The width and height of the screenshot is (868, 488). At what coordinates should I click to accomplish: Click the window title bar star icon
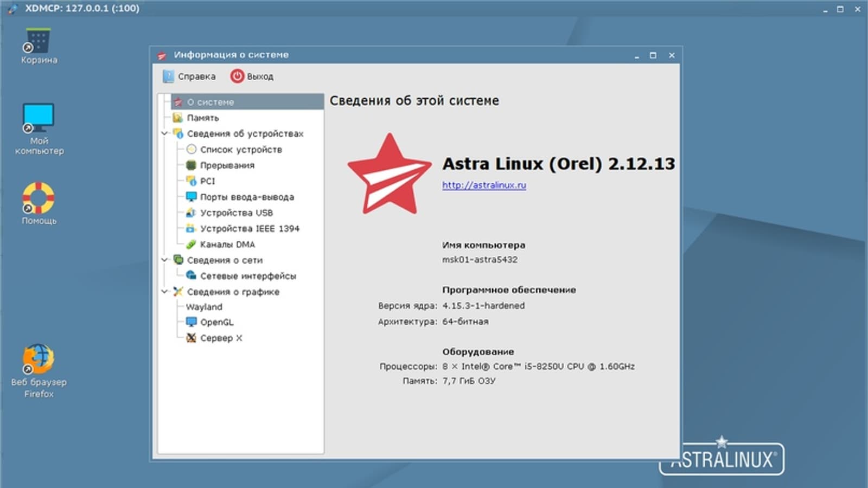162,55
